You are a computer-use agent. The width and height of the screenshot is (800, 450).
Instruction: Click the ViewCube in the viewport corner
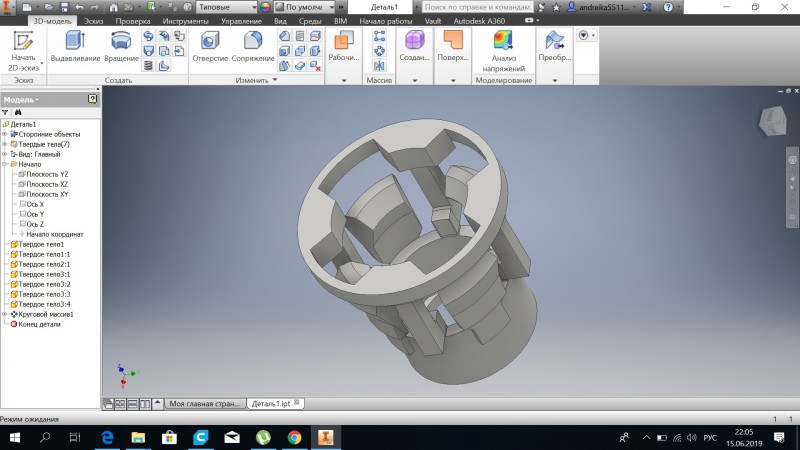pyautogui.click(x=773, y=121)
